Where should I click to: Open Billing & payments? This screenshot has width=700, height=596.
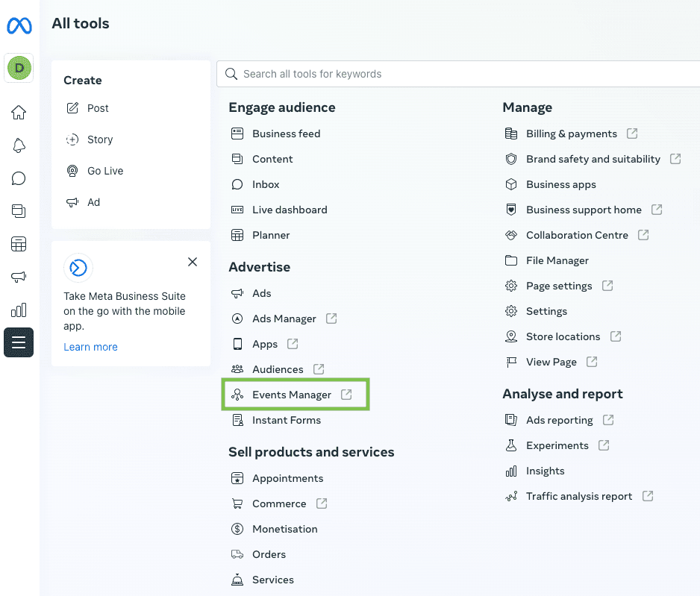571,134
